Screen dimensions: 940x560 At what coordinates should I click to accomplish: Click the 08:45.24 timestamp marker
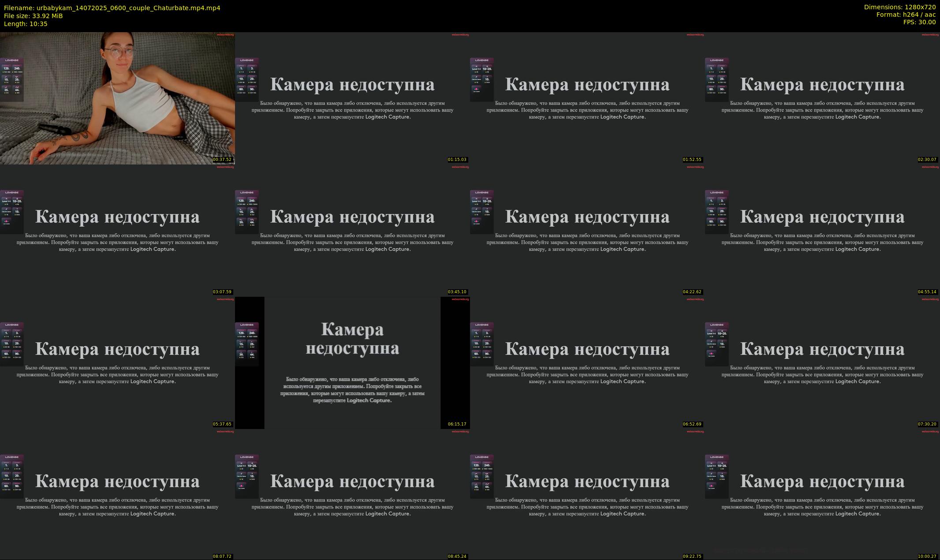pyautogui.click(x=457, y=556)
